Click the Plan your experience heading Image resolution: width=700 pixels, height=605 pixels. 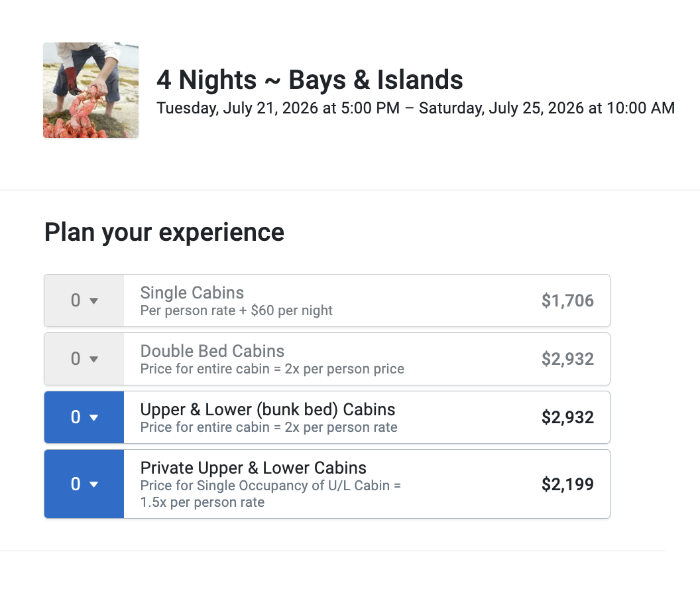pos(164,233)
